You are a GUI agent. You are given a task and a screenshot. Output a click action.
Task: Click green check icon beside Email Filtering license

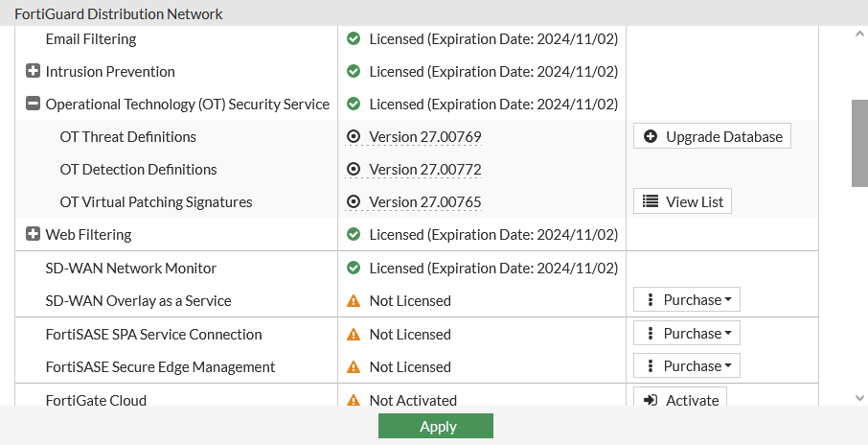[x=354, y=39]
